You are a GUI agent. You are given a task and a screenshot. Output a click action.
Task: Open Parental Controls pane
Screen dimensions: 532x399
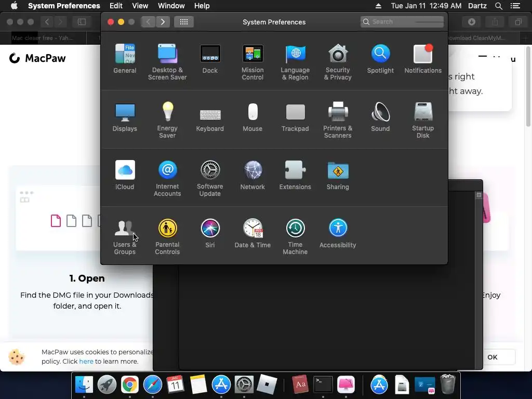167,237
